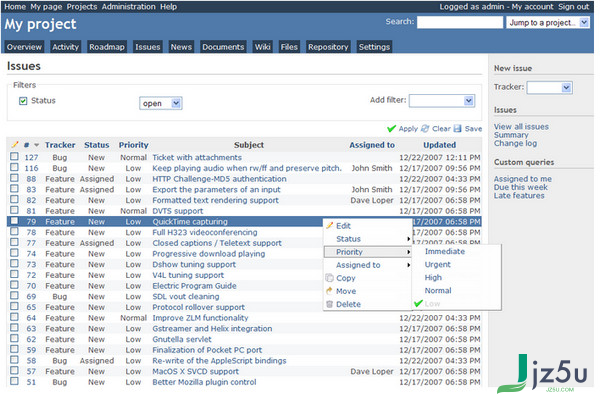Click the Clear filter reload icon

(425, 129)
